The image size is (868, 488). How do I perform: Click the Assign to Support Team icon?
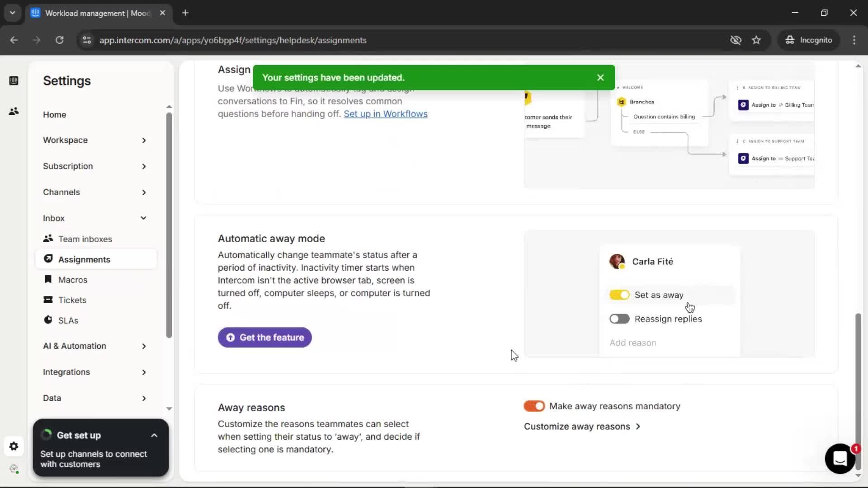[x=743, y=159]
